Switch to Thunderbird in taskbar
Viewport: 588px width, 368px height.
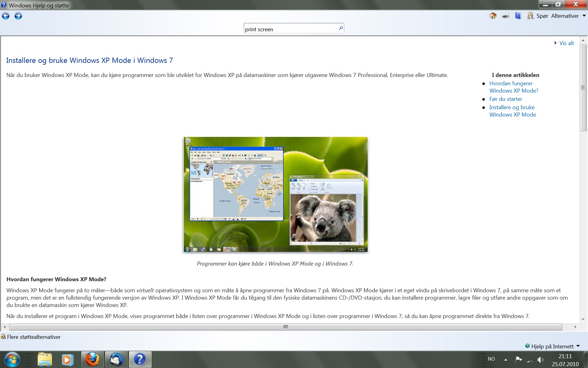[116, 359]
